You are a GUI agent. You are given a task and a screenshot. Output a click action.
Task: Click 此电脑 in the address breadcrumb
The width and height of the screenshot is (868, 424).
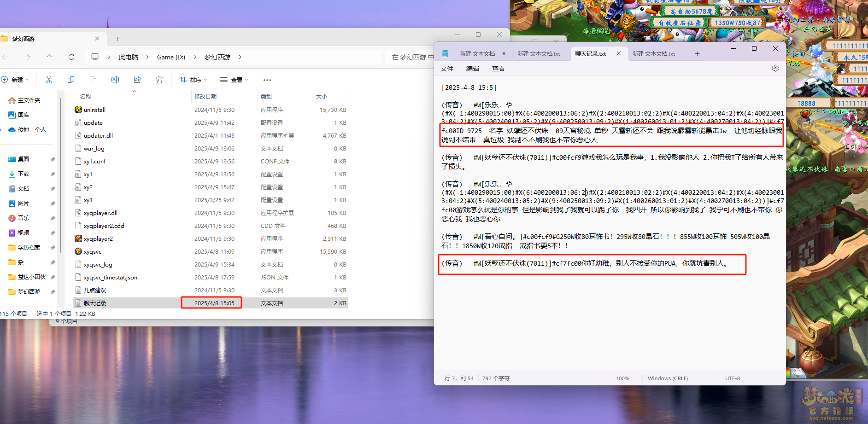coord(129,57)
